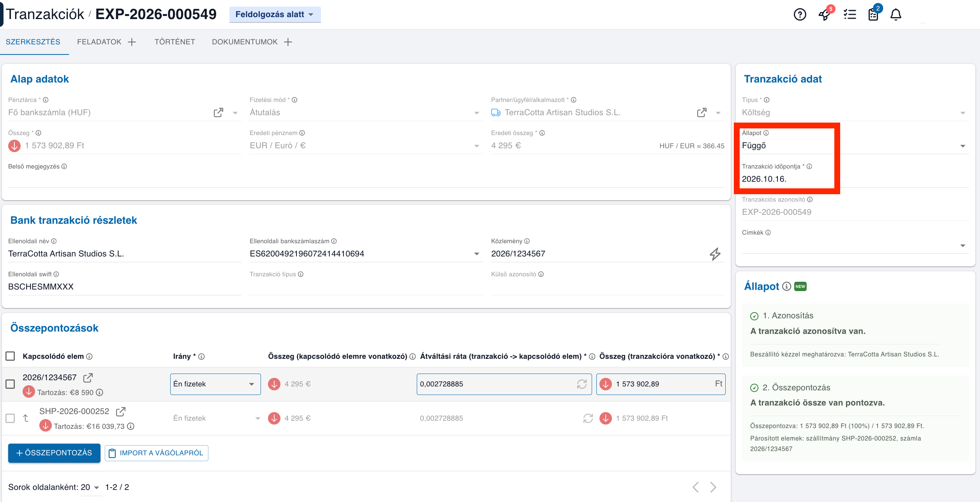Add document with plus next to DOKUMENTUMOK

tap(288, 42)
